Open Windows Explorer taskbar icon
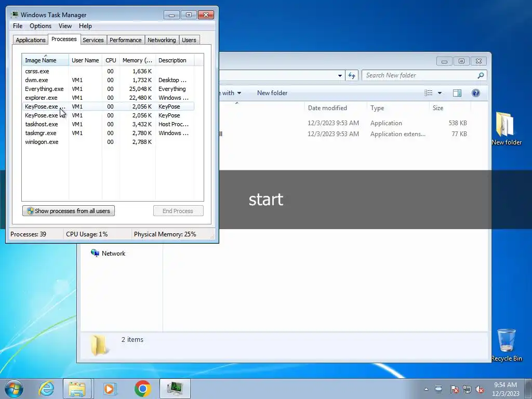Screen dimensions: 532x399 coord(77,389)
